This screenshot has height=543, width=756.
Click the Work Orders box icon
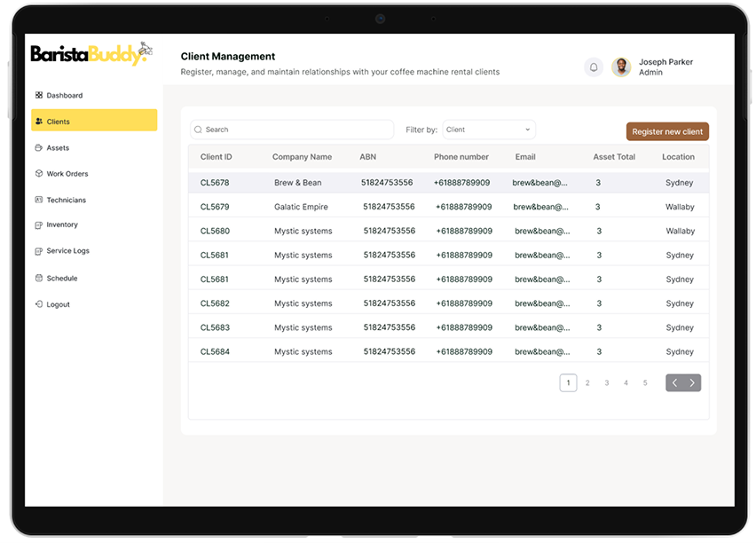pyautogui.click(x=39, y=174)
